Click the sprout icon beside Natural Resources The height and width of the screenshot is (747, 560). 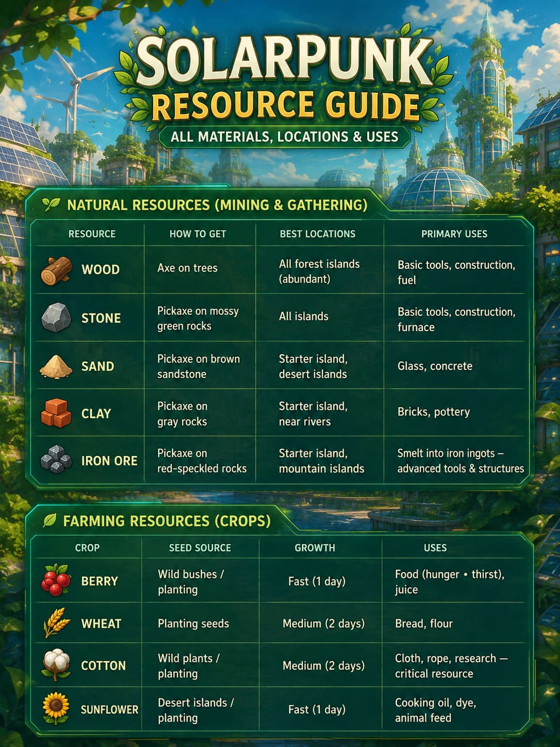click(x=51, y=204)
